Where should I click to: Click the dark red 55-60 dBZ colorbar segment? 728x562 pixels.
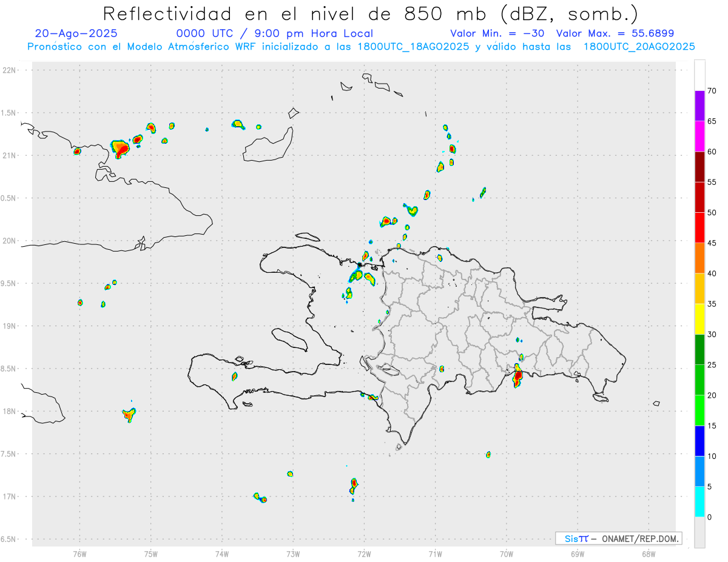click(x=699, y=167)
